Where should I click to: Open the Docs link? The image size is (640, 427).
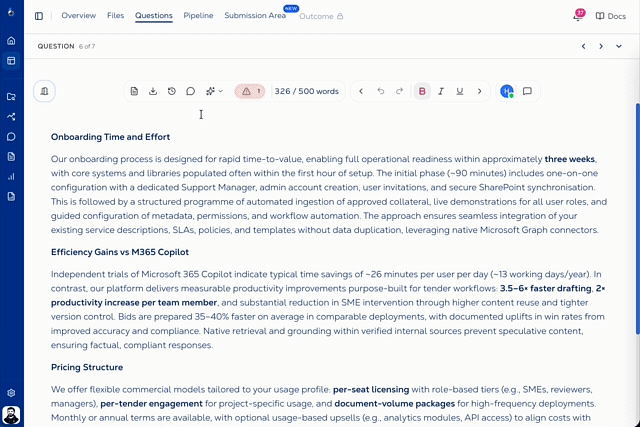point(610,16)
